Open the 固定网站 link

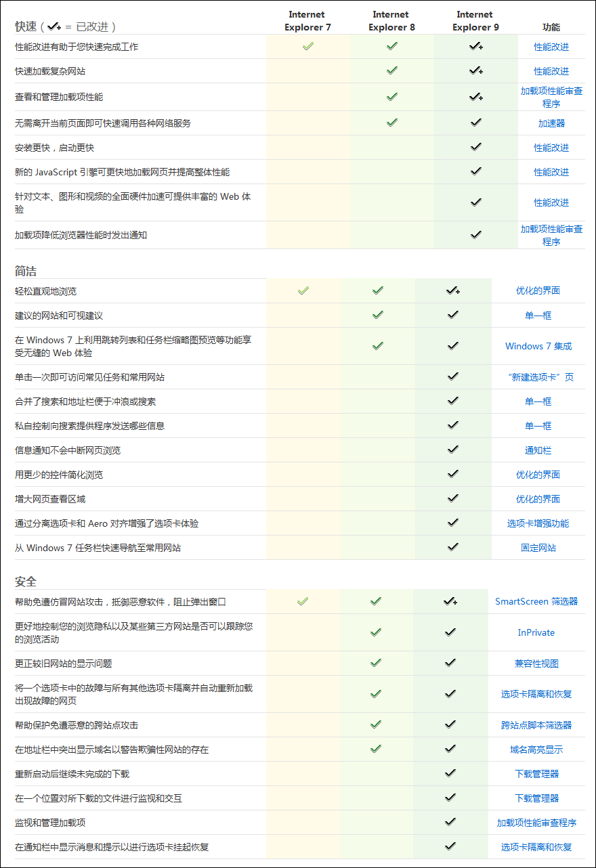coord(538,548)
